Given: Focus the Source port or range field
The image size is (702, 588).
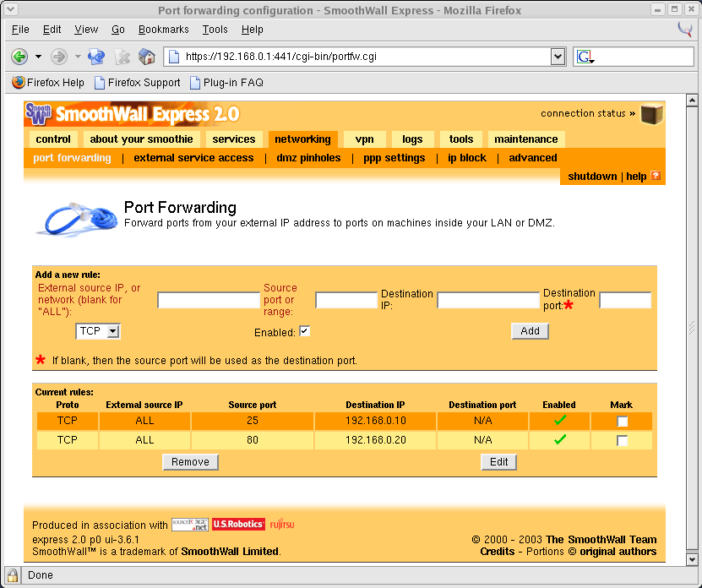Looking at the screenshot, I should click(346, 300).
